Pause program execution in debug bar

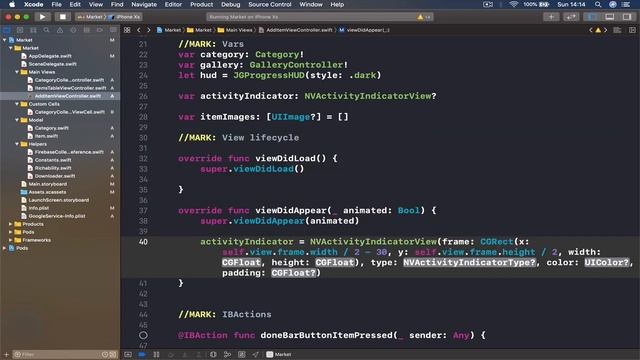156,355
